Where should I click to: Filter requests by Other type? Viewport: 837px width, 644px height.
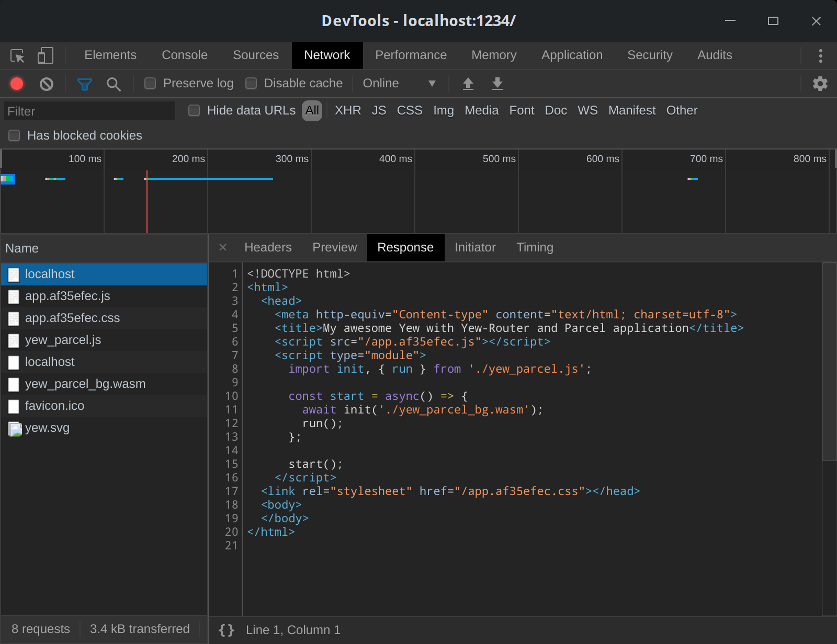[x=682, y=111]
